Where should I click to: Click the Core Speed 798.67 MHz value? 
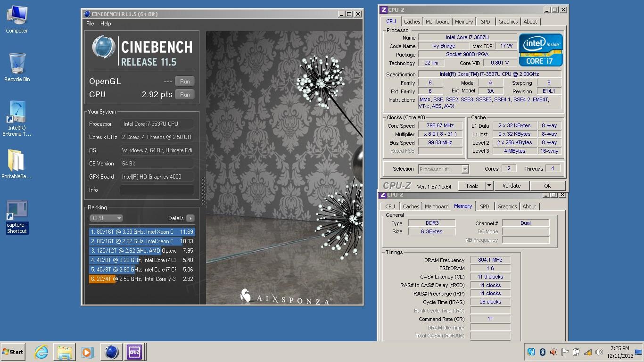(440, 126)
